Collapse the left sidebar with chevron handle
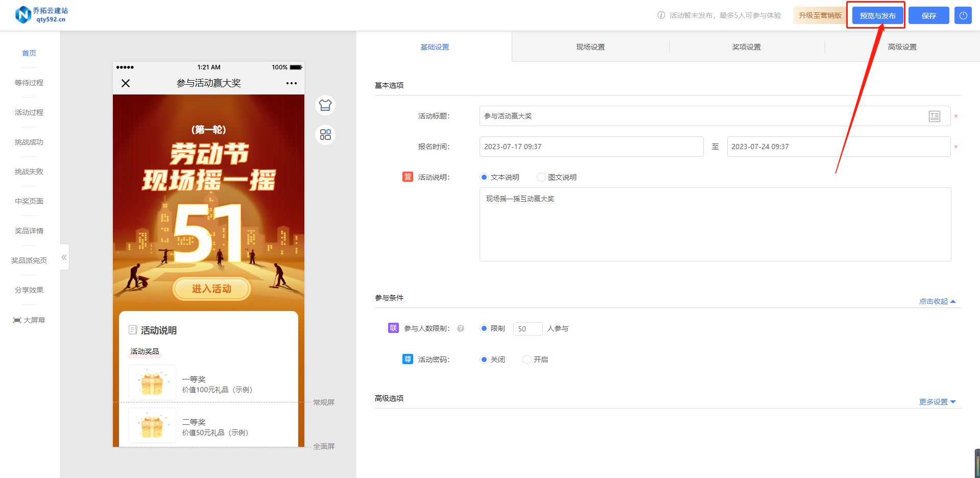 pos(64,257)
